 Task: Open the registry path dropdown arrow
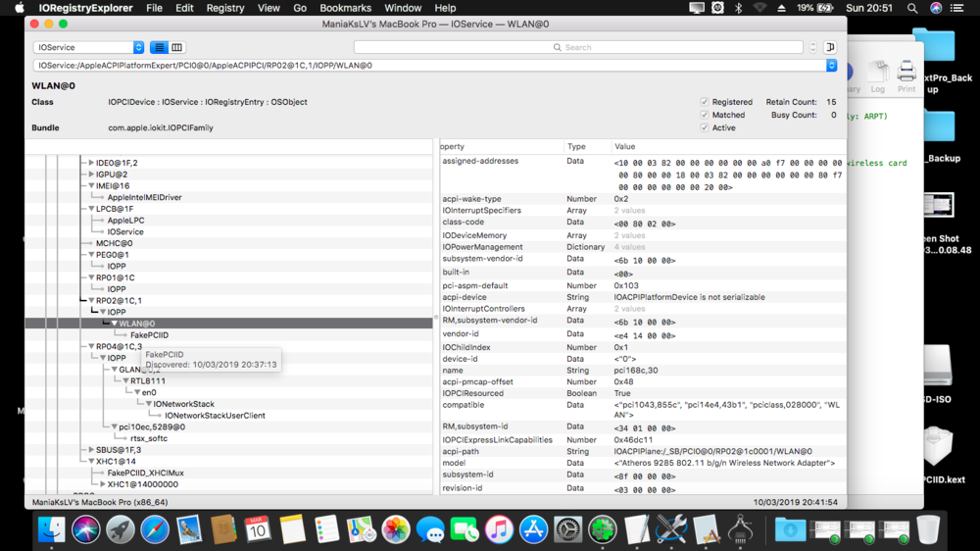831,65
